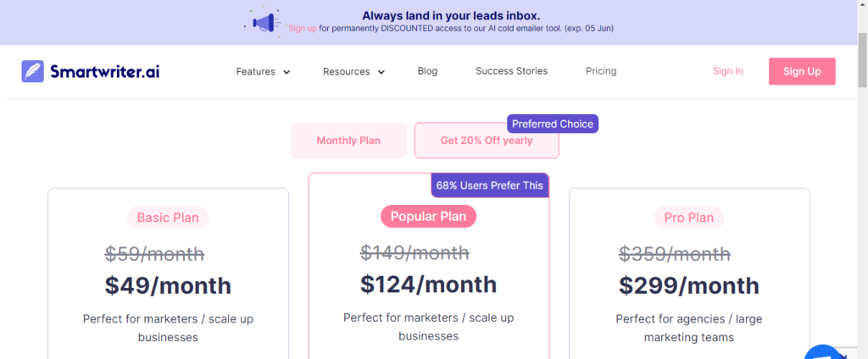
Task: Select the Pro Plan label
Action: pos(689,218)
